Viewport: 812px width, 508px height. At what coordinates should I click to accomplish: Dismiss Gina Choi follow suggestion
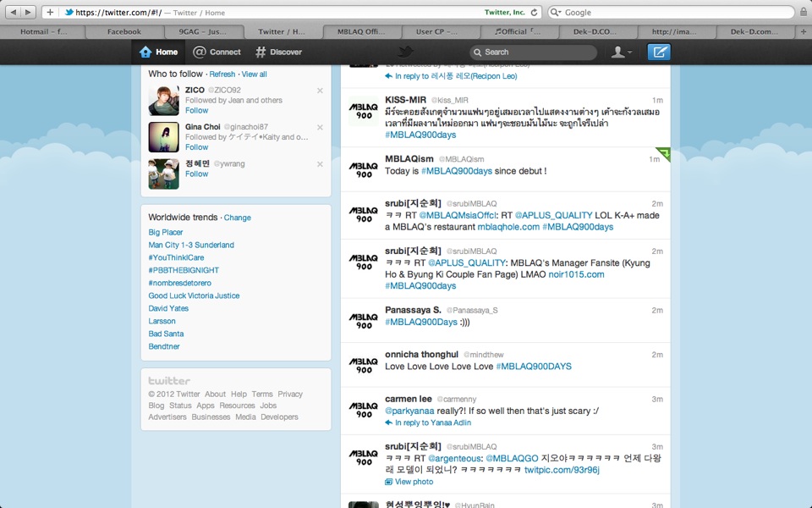pyautogui.click(x=320, y=128)
